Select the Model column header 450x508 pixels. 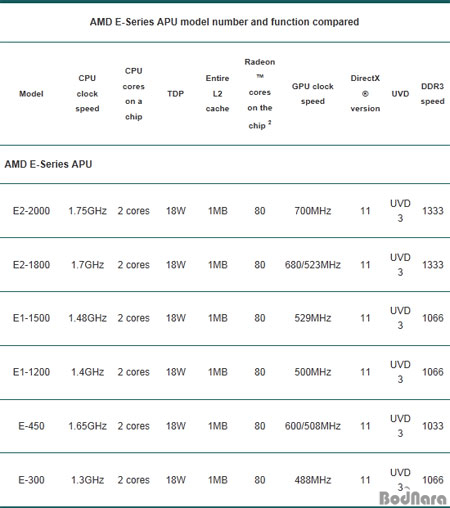tap(31, 94)
